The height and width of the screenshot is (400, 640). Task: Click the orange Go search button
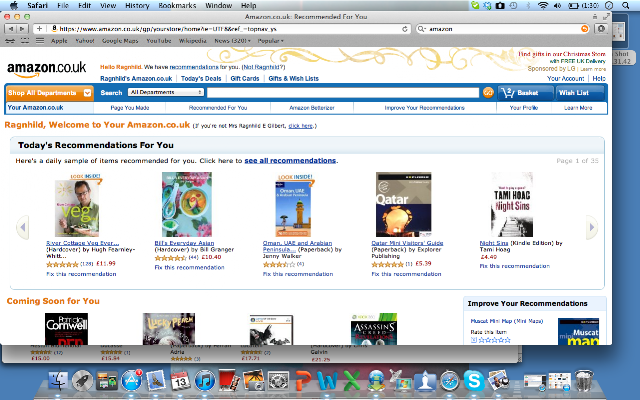488,93
